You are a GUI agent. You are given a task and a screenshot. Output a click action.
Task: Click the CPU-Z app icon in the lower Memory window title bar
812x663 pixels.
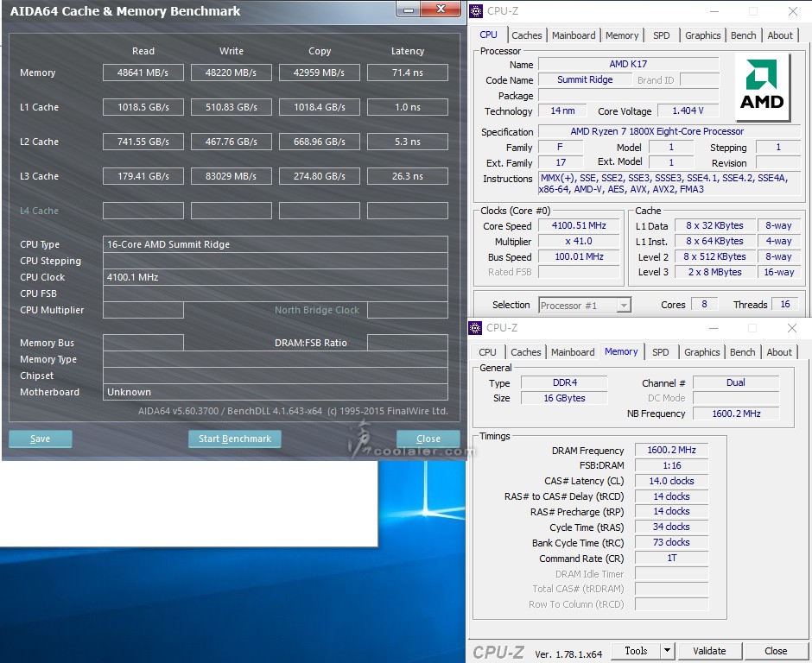pos(475,328)
